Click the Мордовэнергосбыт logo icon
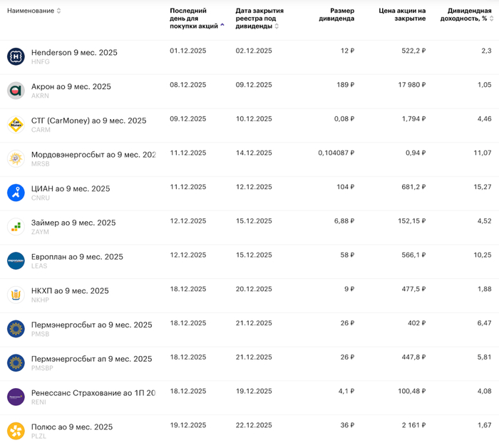 tap(16, 158)
